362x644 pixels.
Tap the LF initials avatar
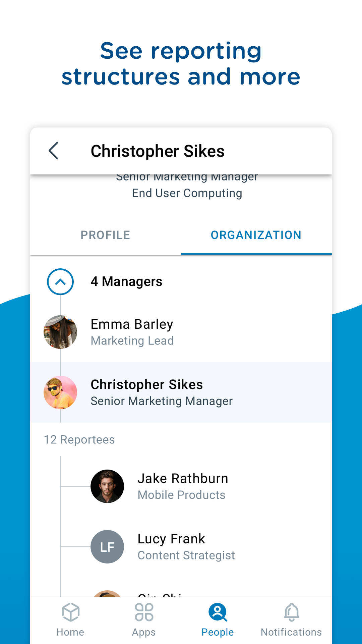[107, 547]
